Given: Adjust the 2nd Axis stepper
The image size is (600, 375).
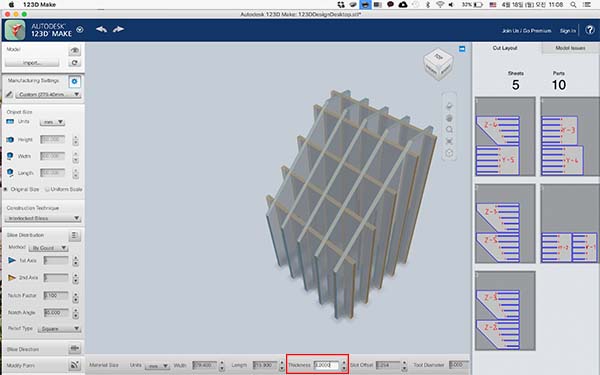Looking at the screenshot, I should (x=76, y=278).
